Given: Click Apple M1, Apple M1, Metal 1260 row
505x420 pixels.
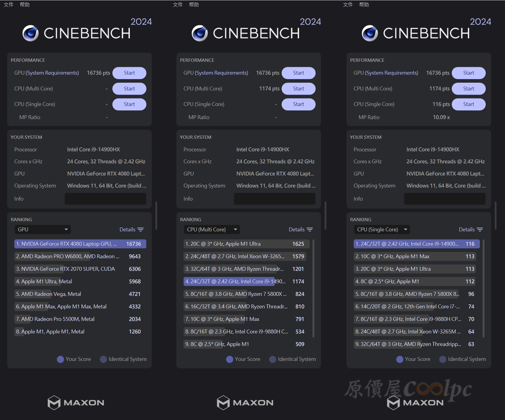Looking at the screenshot, I should [80, 332].
